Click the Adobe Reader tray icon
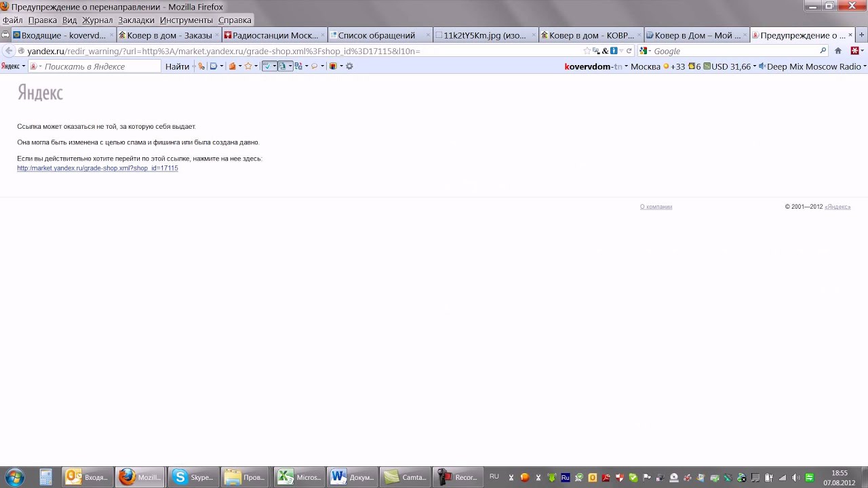This screenshot has width=868, height=488. pyautogui.click(x=606, y=478)
